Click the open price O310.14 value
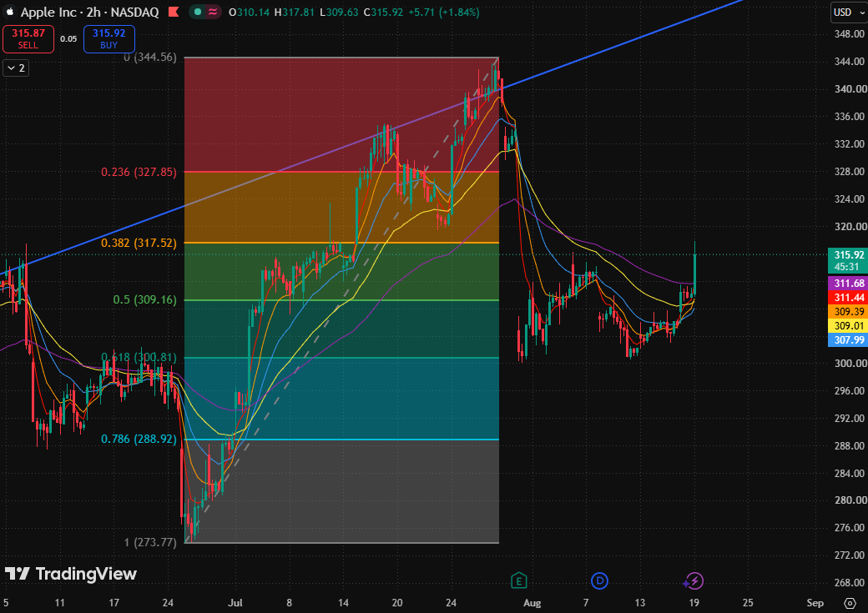The height and width of the screenshot is (613, 868). 250,13
